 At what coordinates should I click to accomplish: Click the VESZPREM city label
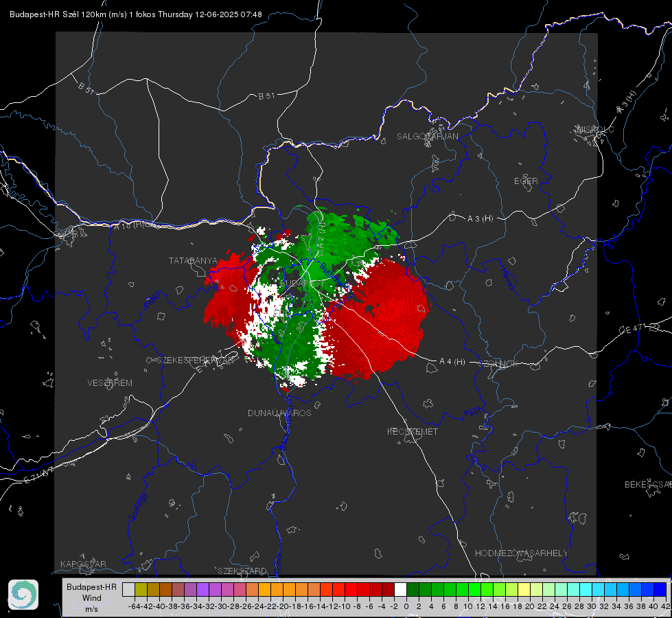tap(110, 383)
